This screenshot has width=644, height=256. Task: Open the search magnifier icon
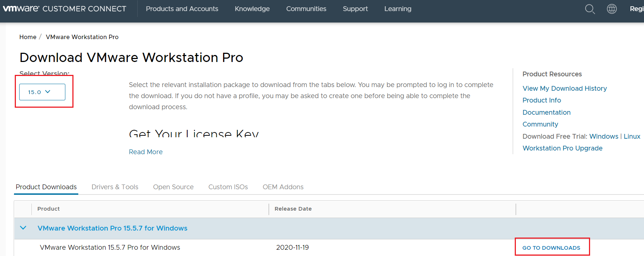click(x=590, y=9)
